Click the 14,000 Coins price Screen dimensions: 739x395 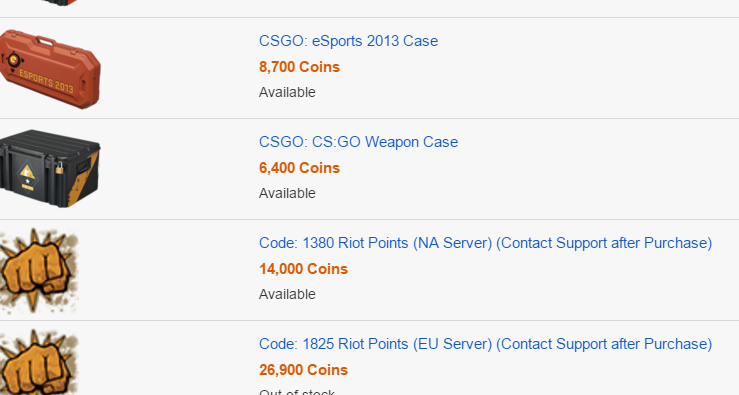[x=304, y=269]
